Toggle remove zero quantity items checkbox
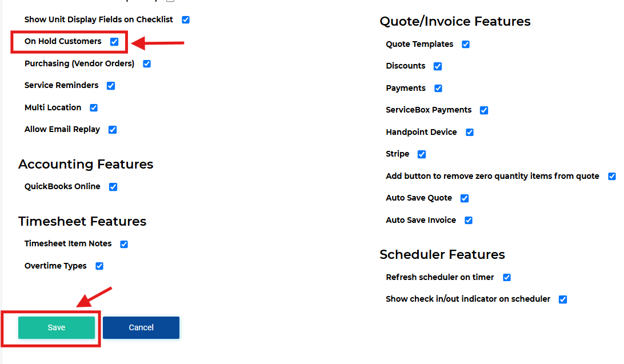The image size is (624, 364). point(611,176)
